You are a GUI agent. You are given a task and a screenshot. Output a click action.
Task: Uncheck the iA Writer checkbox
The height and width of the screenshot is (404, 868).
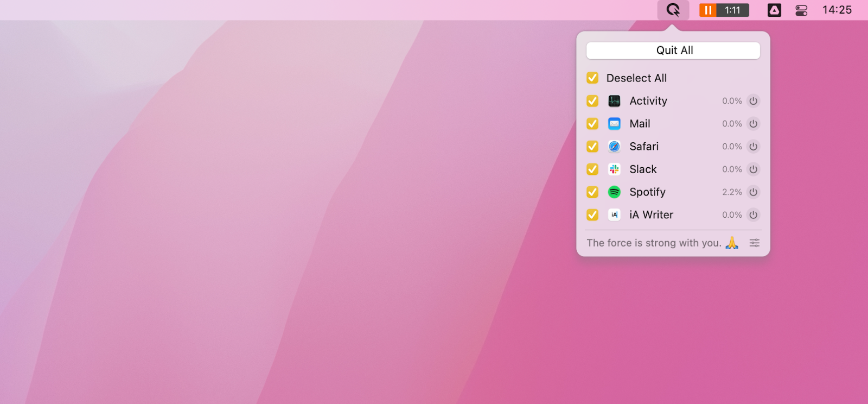[592, 215]
